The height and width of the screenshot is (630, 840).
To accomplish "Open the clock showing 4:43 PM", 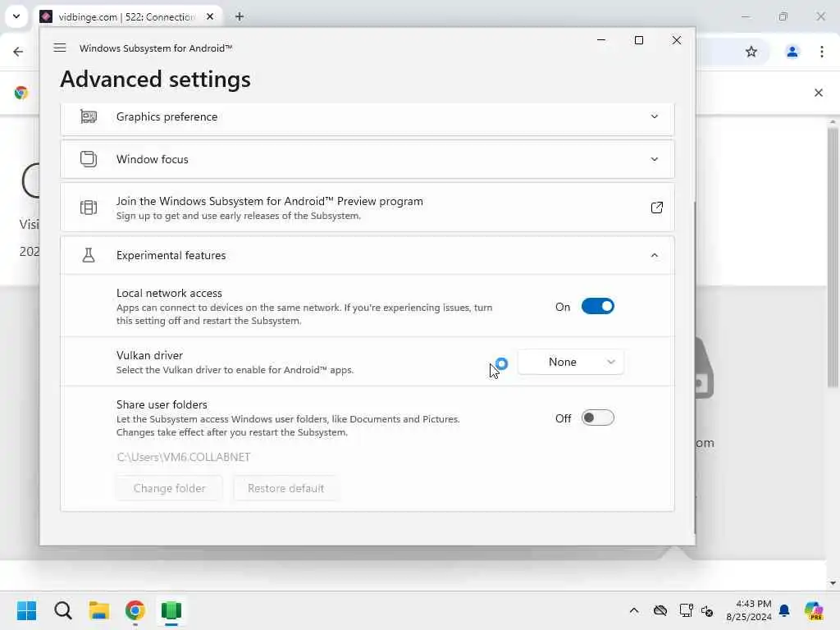I will click(748, 610).
